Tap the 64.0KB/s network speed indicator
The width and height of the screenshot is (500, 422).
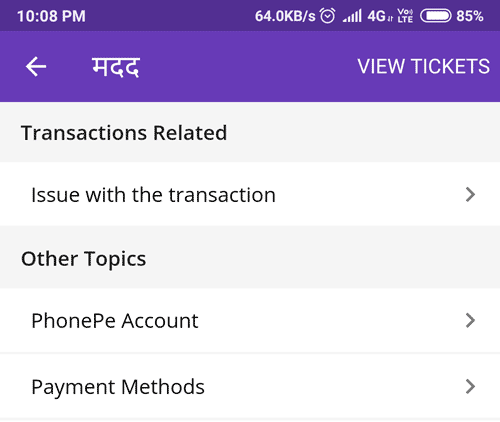point(285,16)
